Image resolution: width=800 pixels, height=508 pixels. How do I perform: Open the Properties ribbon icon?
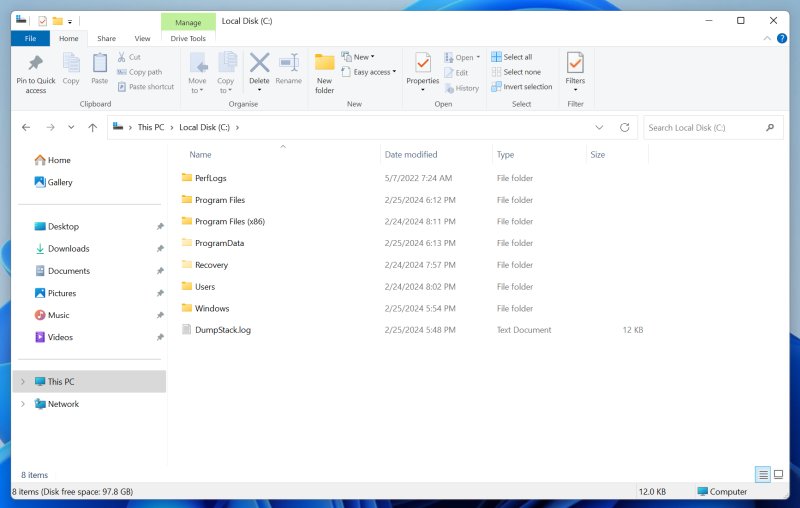tap(423, 63)
